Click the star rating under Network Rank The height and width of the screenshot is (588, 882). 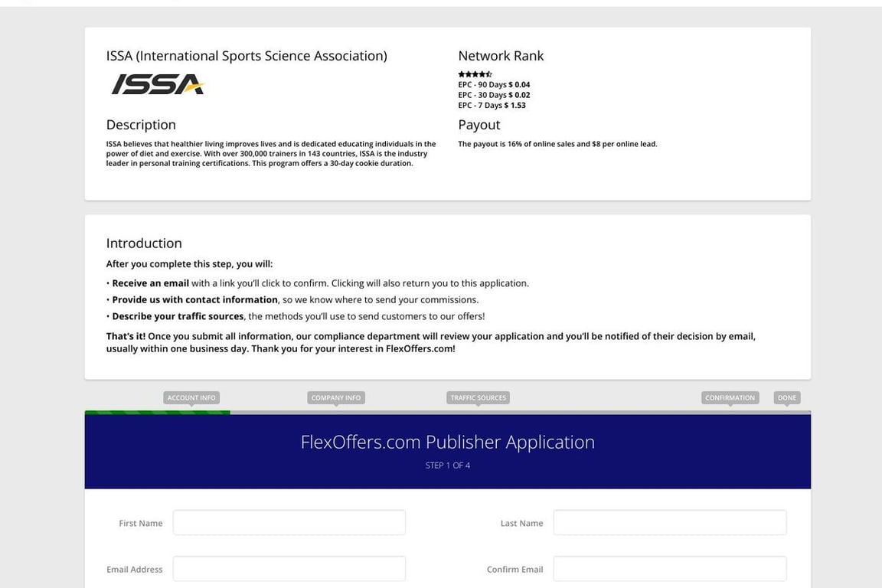point(473,73)
